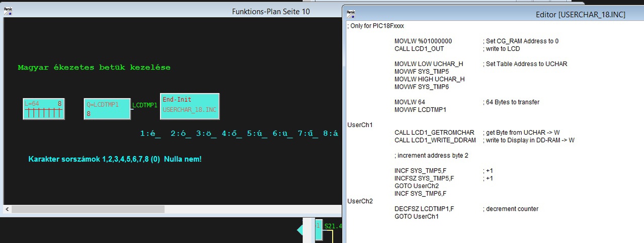Place cursor on 'MOVWF LCDTMP1' line
The width and height of the screenshot is (644, 243).
421,109
